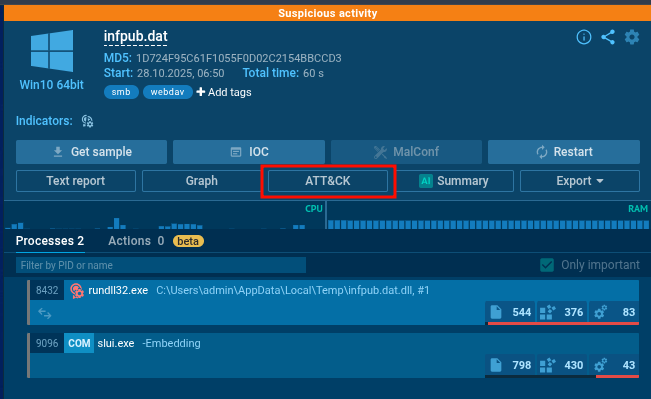Click the Windows logo OS icon
The image size is (651, 399).
coord(52,51)
